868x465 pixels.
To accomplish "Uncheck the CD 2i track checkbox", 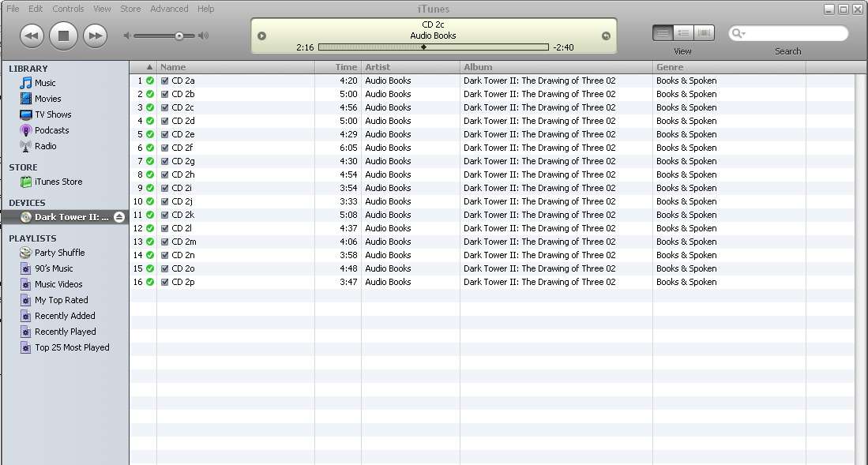I will [164, 188].
